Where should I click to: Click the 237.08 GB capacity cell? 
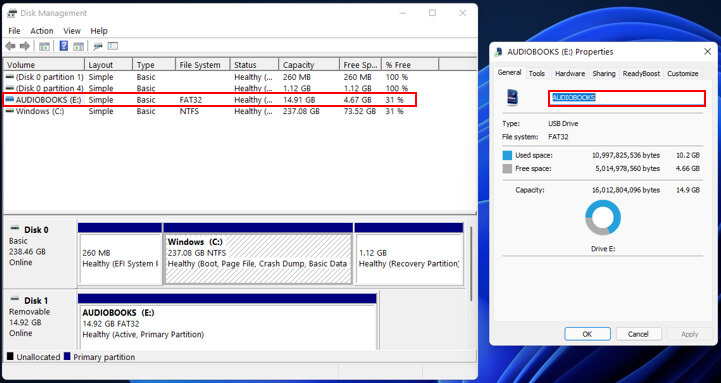point(301,111)
